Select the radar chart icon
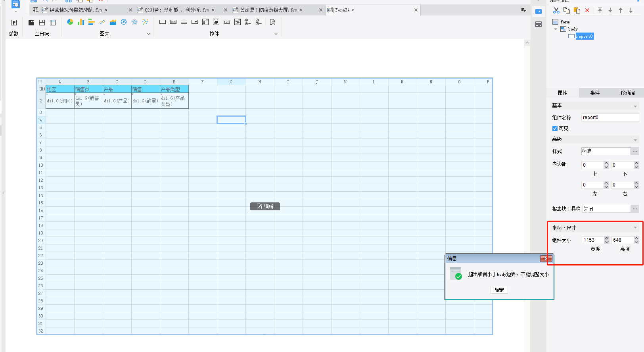The height and width of the screenshot is (352, 644). tap(134, 22)
